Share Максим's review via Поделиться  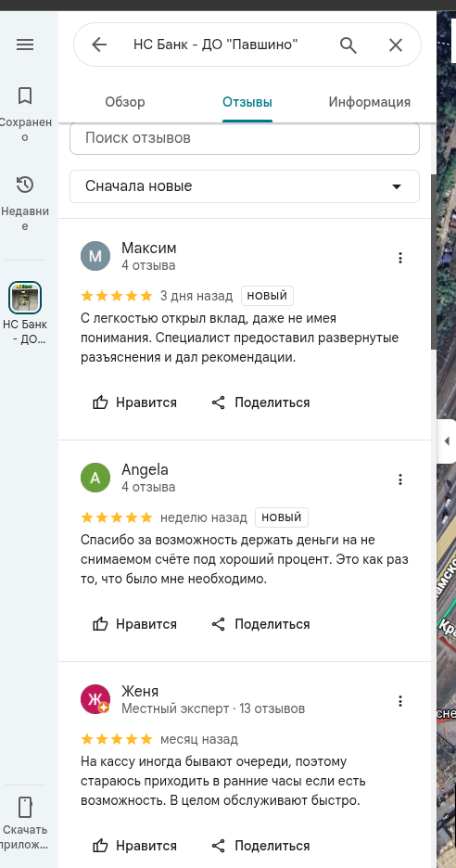coord(260,402)
